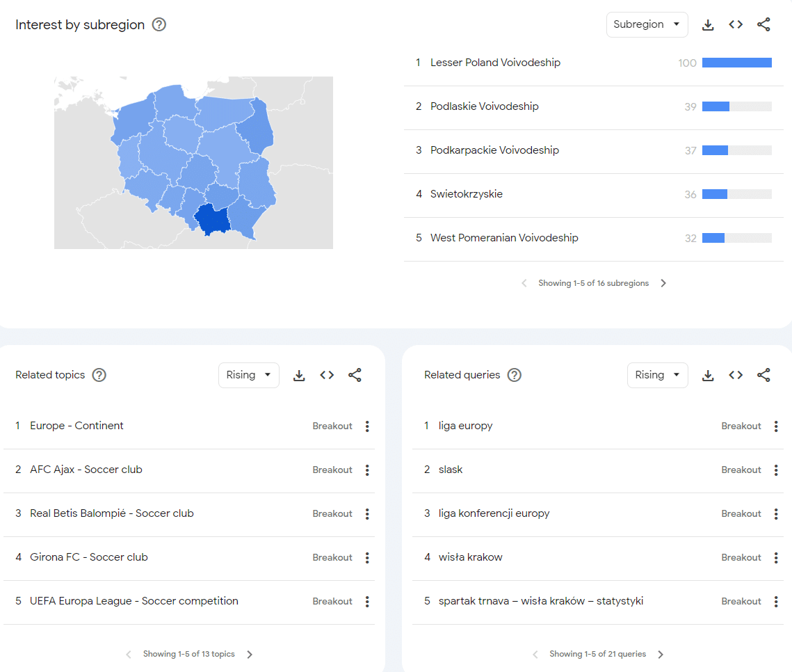The width and height of the screenshot is (792, 672).
Task: Share the Interest by subregion chart
Action: click(x=763, y=24)
